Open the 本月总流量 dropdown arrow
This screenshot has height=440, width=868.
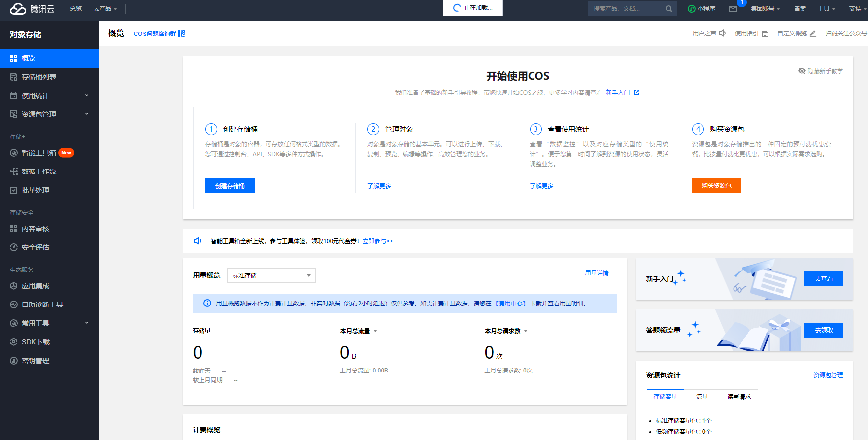click(375, 331)
